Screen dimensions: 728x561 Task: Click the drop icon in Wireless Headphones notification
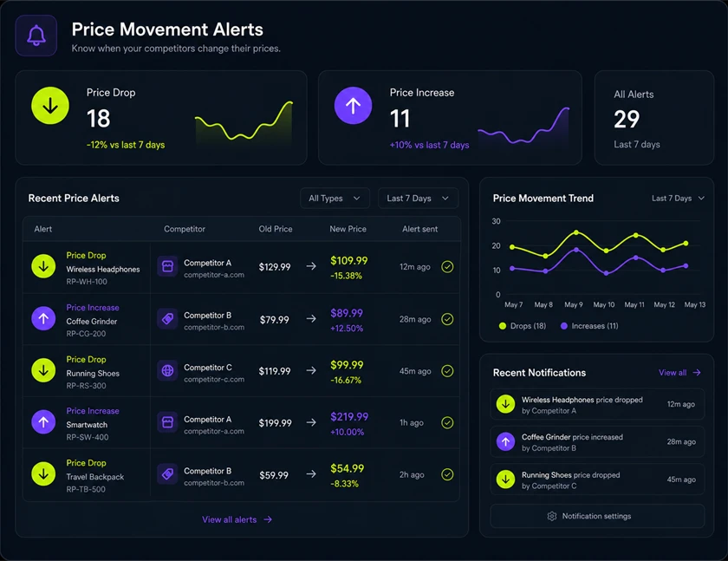point(505,404)
